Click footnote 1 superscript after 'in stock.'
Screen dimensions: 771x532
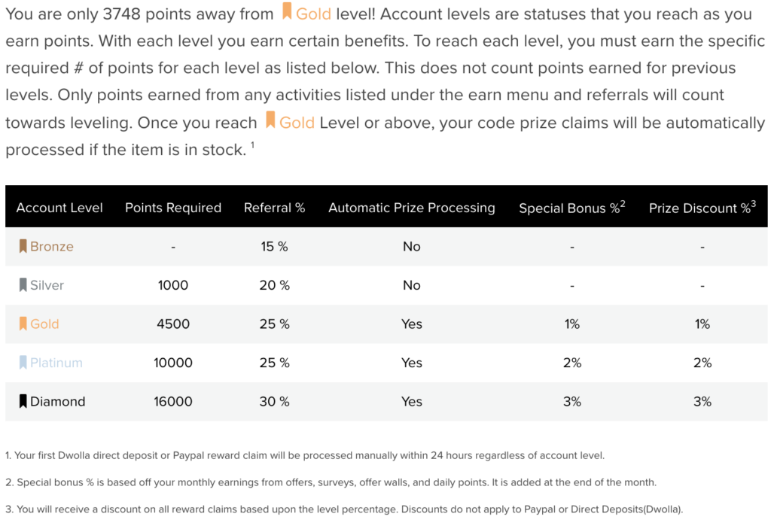[252, 144]
